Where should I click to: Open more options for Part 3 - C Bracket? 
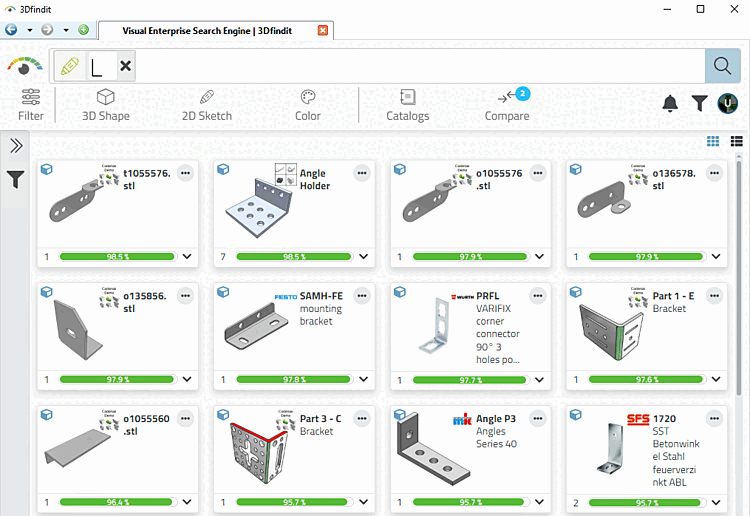coord(362,419)
